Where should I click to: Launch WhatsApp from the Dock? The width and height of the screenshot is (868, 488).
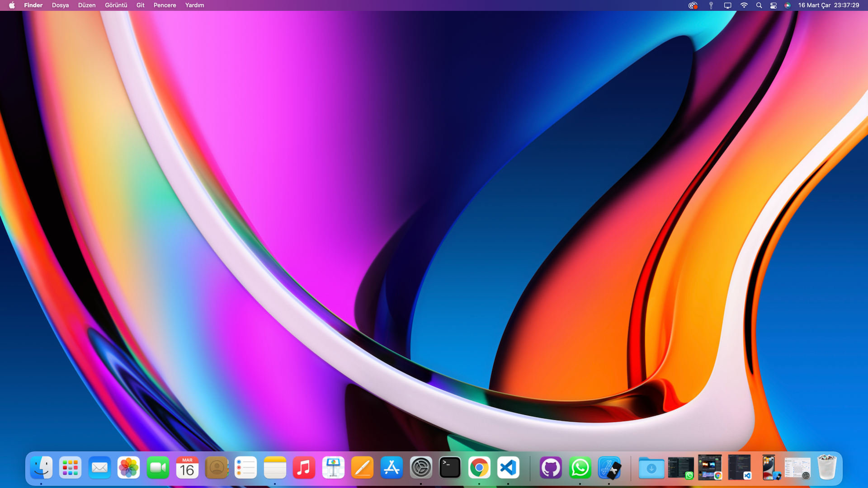[x=580, y=468]
